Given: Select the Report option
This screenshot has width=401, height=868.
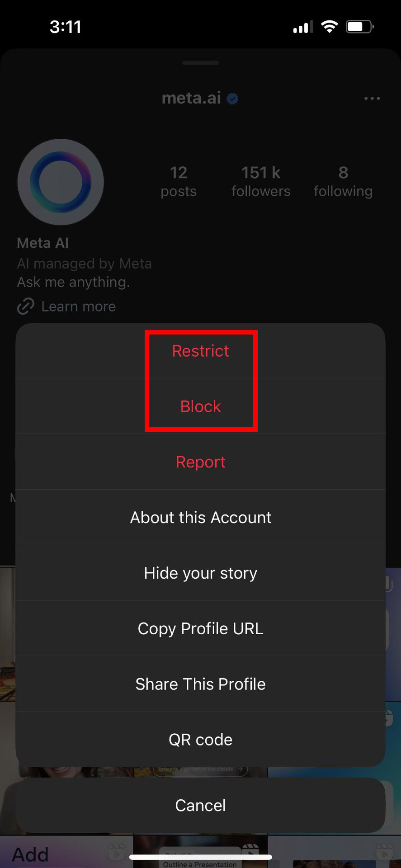Looking at the screenshot, I should tap(200, 462).
